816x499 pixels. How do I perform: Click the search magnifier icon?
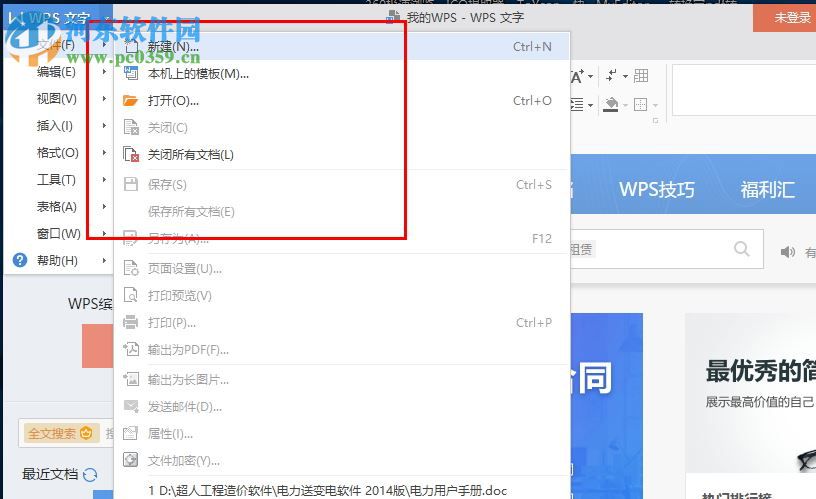pyautogui.click(x=742, y=249)
